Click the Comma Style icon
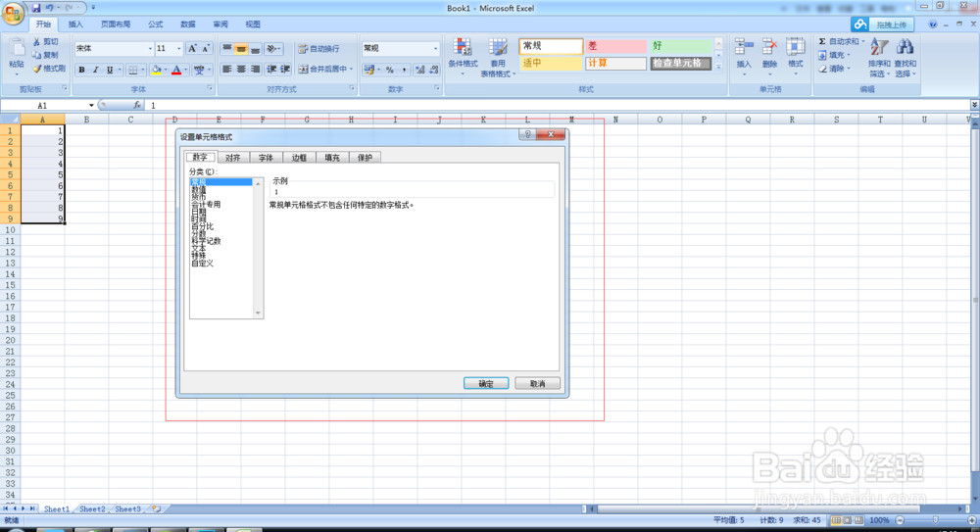 [404, 70]
